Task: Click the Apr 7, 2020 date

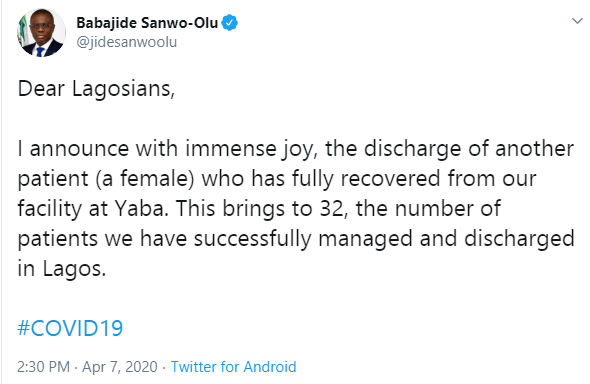Action: [120, 367]
